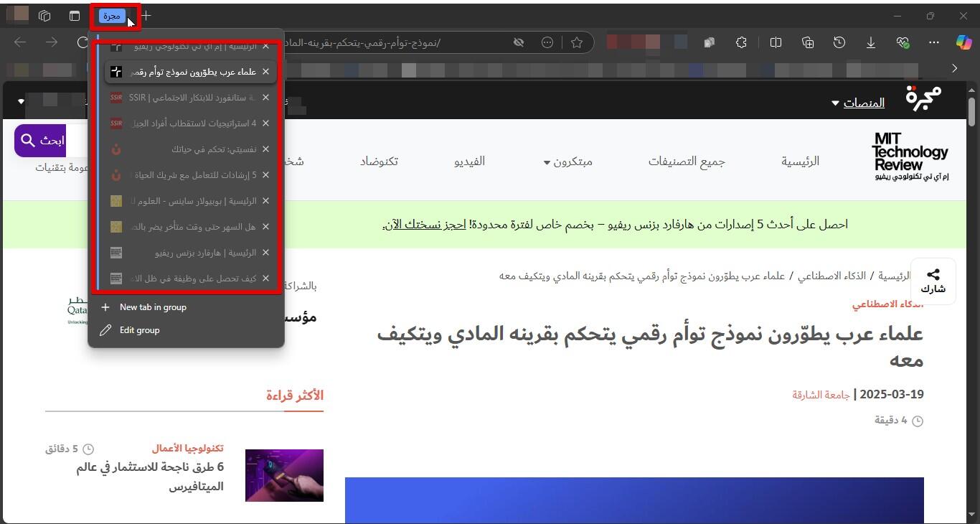Image resolution: width=980 pixels, height=524 pixels.
Task: Click the share (شارك) button
Action: (x=933, y=281)
